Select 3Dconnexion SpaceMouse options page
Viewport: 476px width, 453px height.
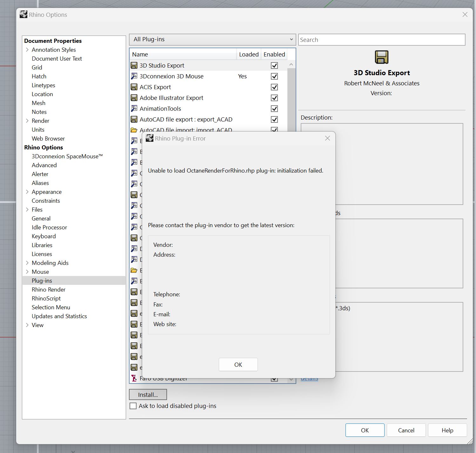point(67,156)
